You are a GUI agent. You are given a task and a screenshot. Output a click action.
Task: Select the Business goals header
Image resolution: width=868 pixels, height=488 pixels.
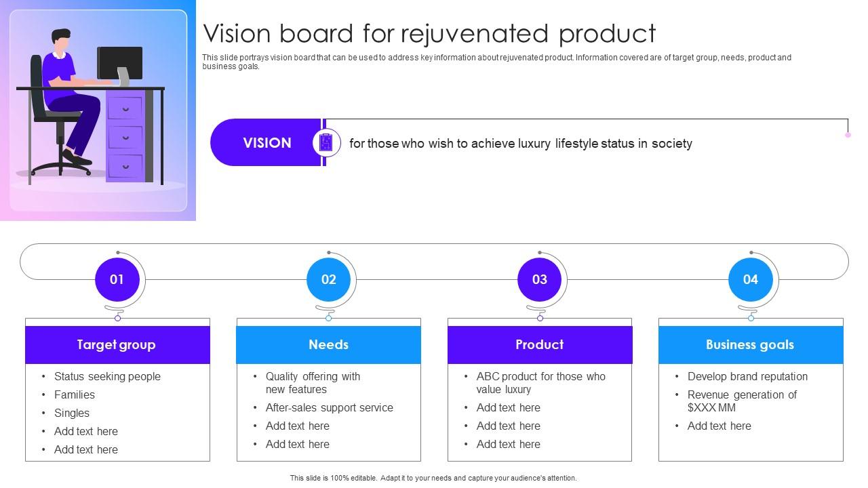[750, 344]
